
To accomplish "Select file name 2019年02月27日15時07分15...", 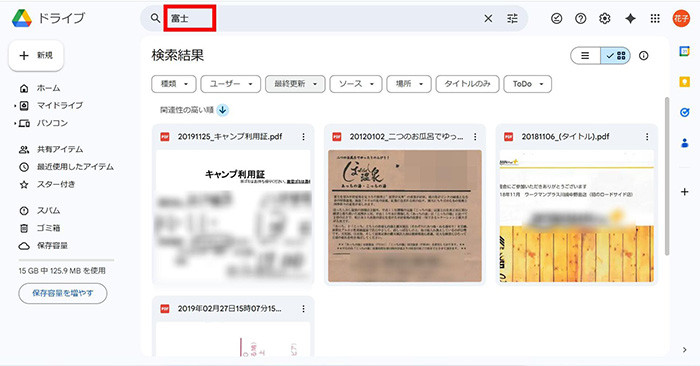I will click(x=229, y=308).
